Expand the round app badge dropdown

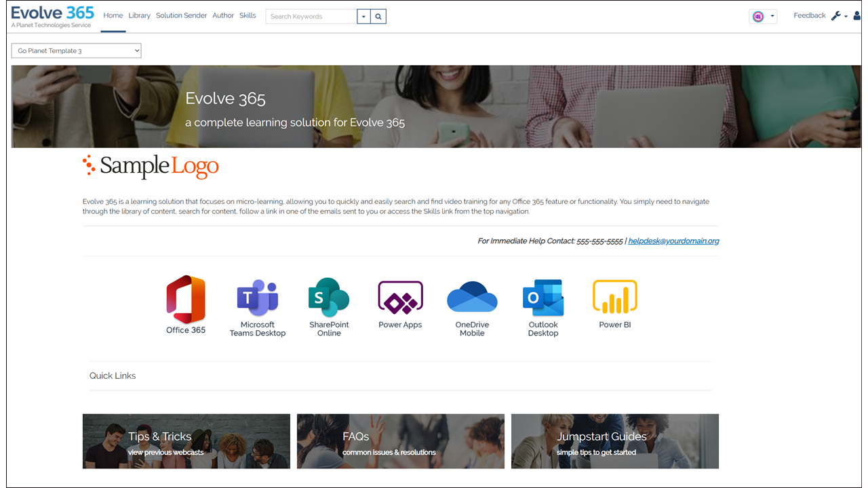coord(763,16)
